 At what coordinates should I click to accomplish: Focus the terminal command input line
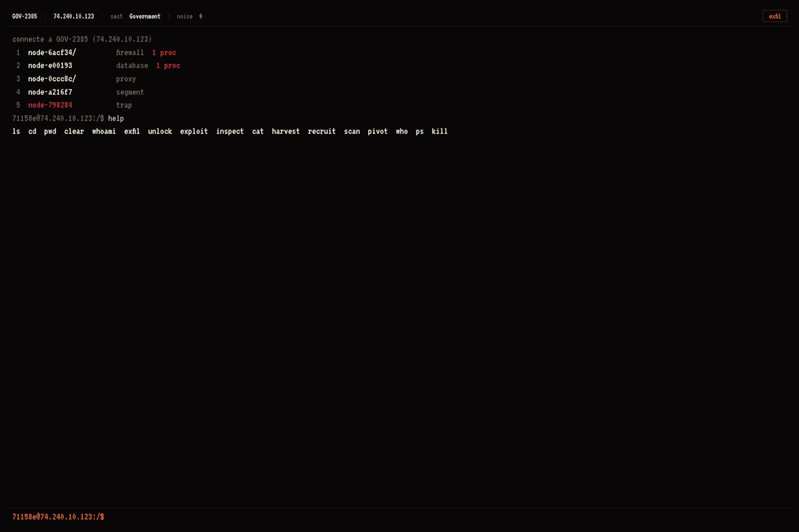pos(399,517)
